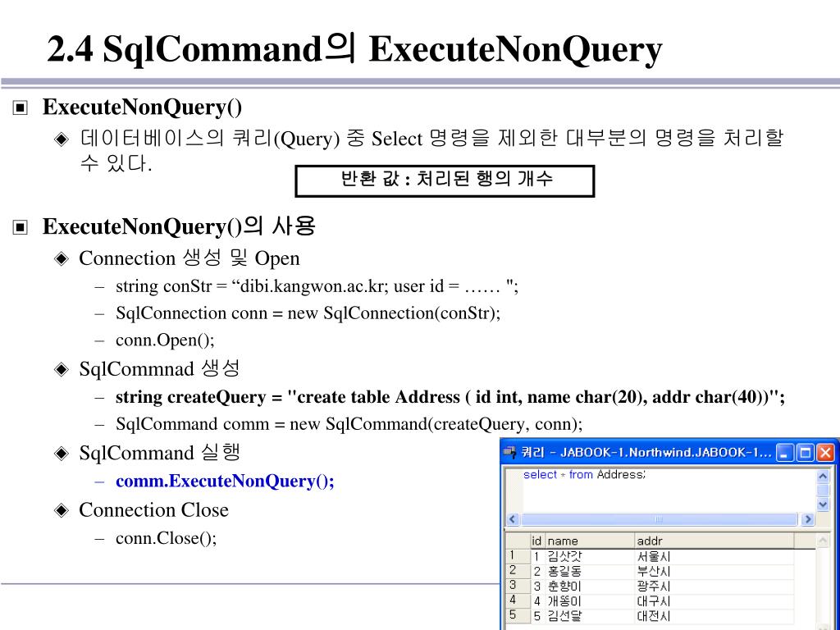Click the line 'conn.Open();'
Viewport: 840px width, 630px height.
coord(165,340)
